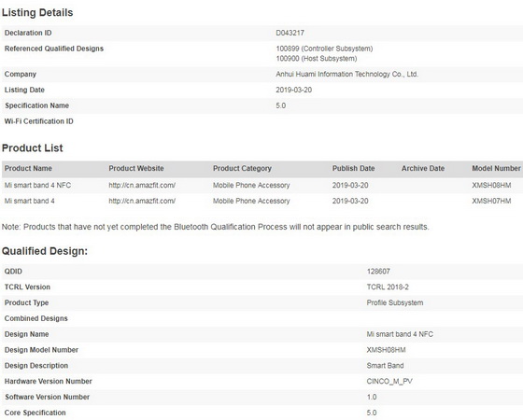Select the TCRL Version value TCRL 2018-2

[x=388, y=287]
